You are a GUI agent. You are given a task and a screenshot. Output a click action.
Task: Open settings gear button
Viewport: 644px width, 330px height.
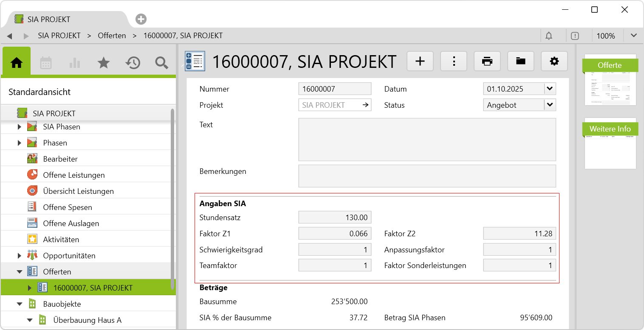point(554,62)
